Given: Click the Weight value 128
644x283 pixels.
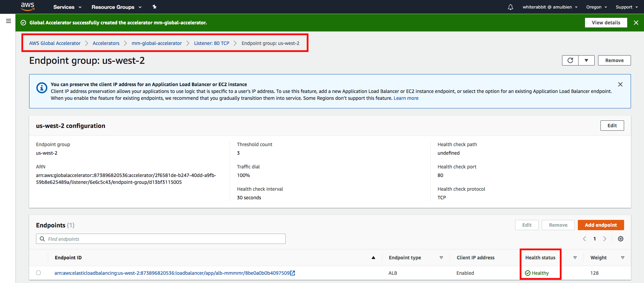Looking at the screenshot, I should pyautogui.click(x=594, y=273).
